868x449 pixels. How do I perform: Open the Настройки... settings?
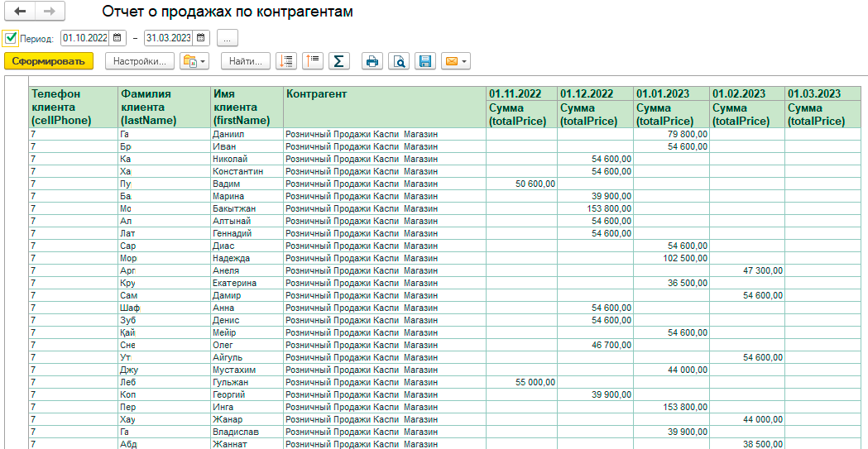[140, 61]
